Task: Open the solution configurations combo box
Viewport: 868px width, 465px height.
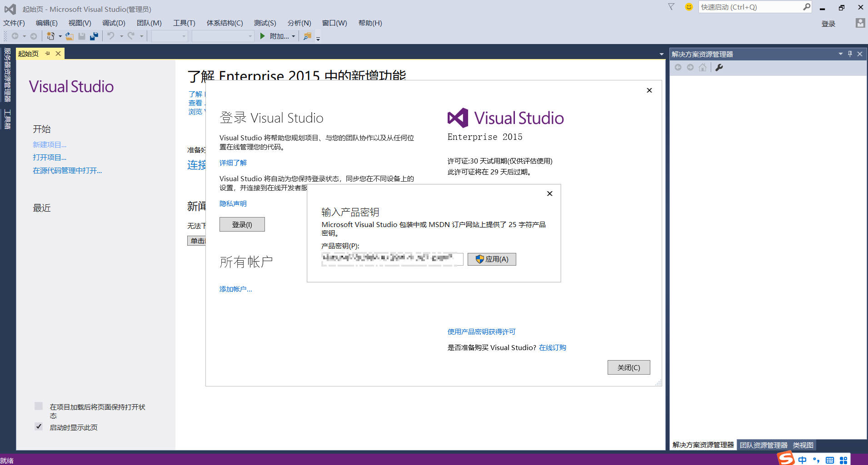Action: 170,36
